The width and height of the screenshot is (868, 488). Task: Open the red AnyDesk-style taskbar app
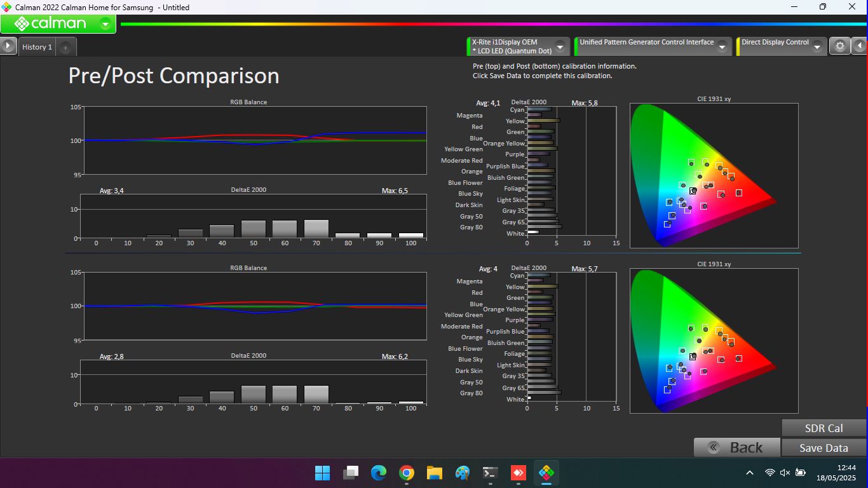(x=519, y=473)
